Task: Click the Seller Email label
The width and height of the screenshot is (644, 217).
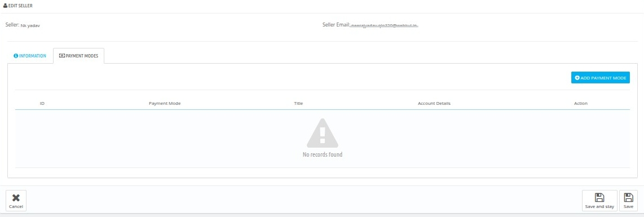Action: [336, 25]
